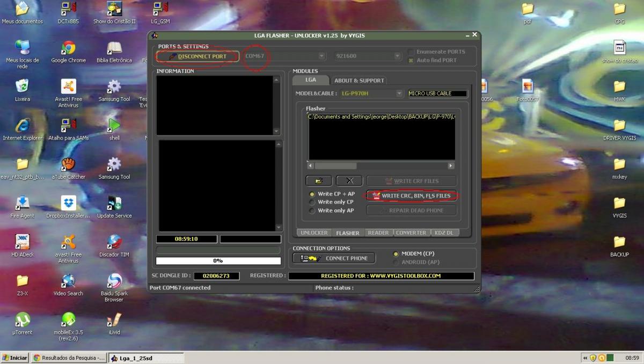The height and width of the screenshot is (364, 644).
Task: Open the Iniciar start menu button
Action: (x=15, y=358)
